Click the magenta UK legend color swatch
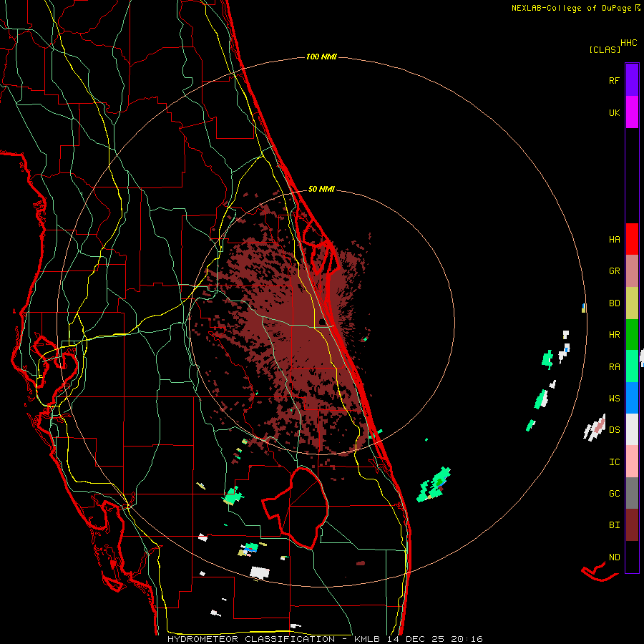644x644 pixels. coord(632,112)
